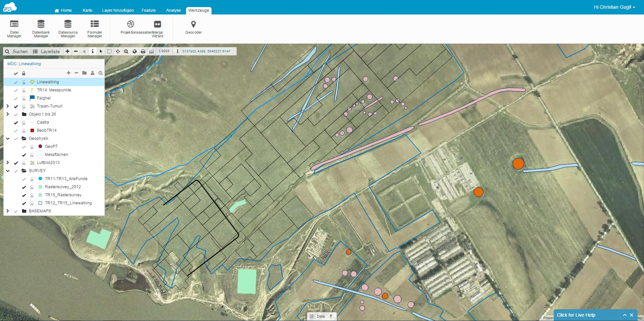644x321 pixels.
Task: Open the Geocoder tool
Action: [x=193, y=28]
